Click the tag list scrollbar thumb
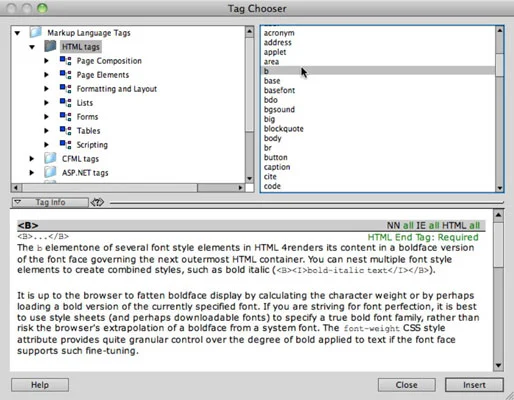 click(499, 65)
